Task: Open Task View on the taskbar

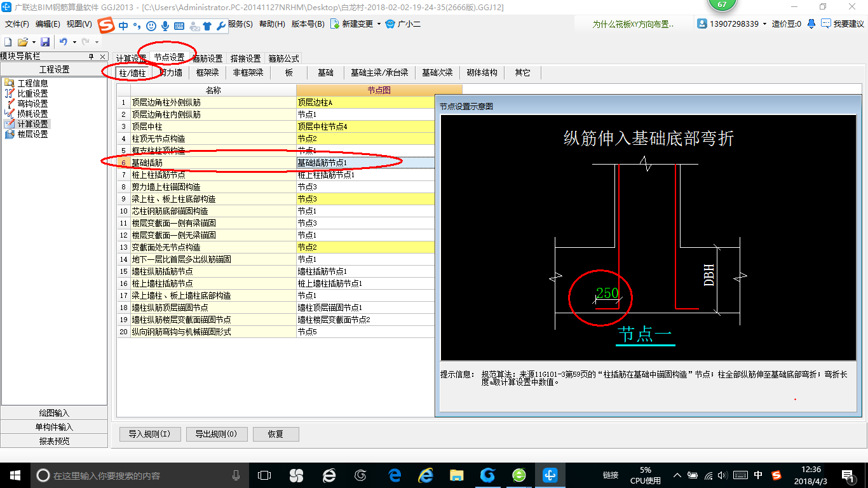Action: click(x=264, y=475)
